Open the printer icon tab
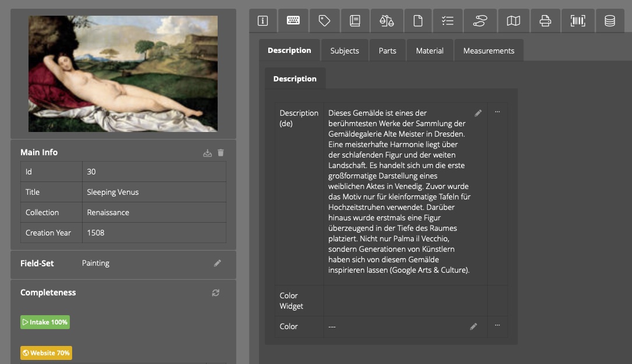632x364 pixels. [545, 21]
